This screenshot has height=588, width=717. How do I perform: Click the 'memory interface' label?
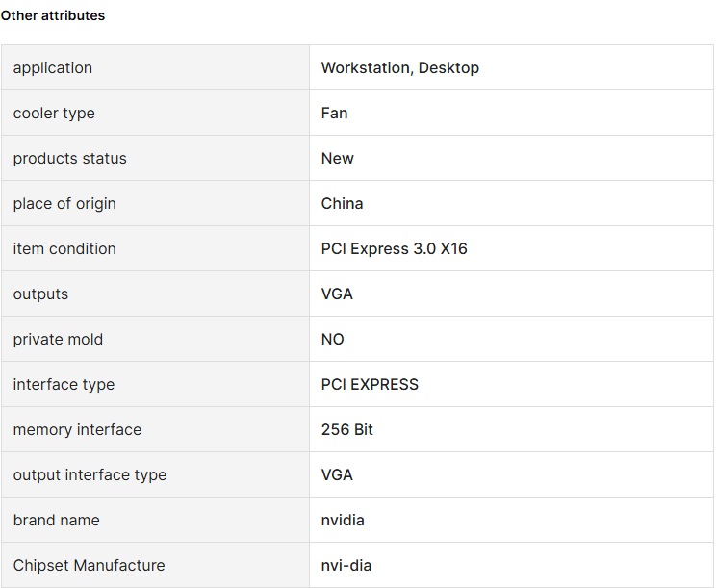pyautogui.click(x=77, y=429)
